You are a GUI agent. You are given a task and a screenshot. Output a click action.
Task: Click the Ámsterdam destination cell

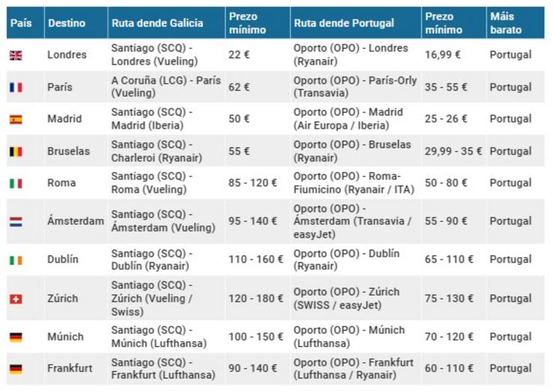(76, 221)
